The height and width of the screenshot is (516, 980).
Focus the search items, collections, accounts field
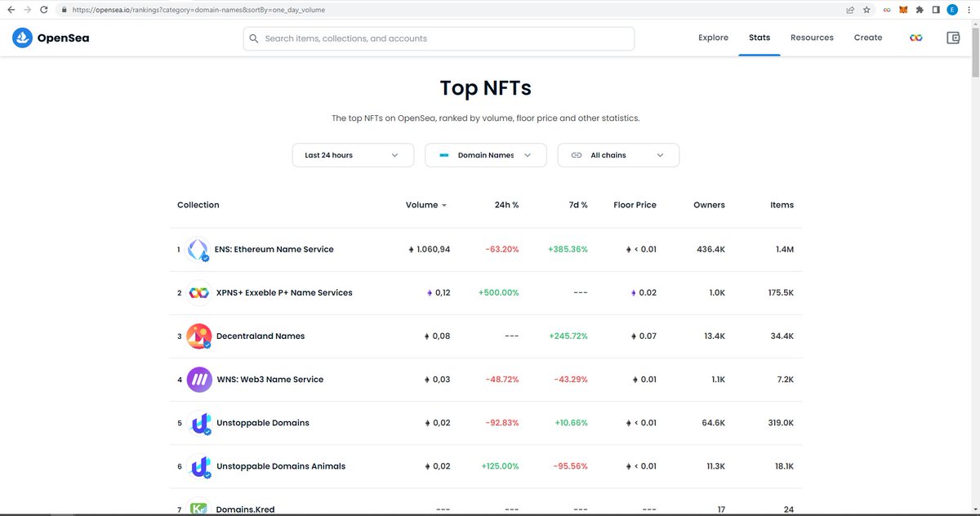pyautogui.click(x=439, y=38)
